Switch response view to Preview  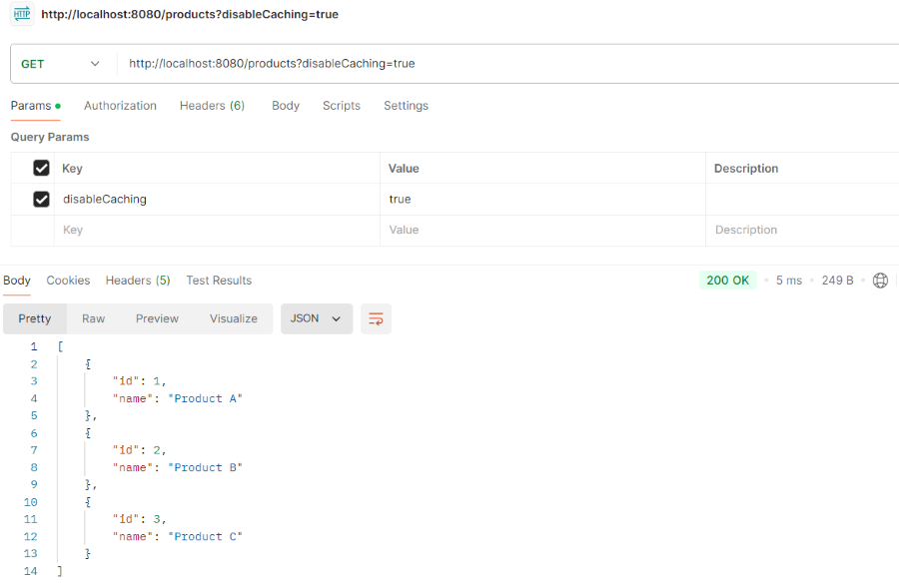[157, 318]
